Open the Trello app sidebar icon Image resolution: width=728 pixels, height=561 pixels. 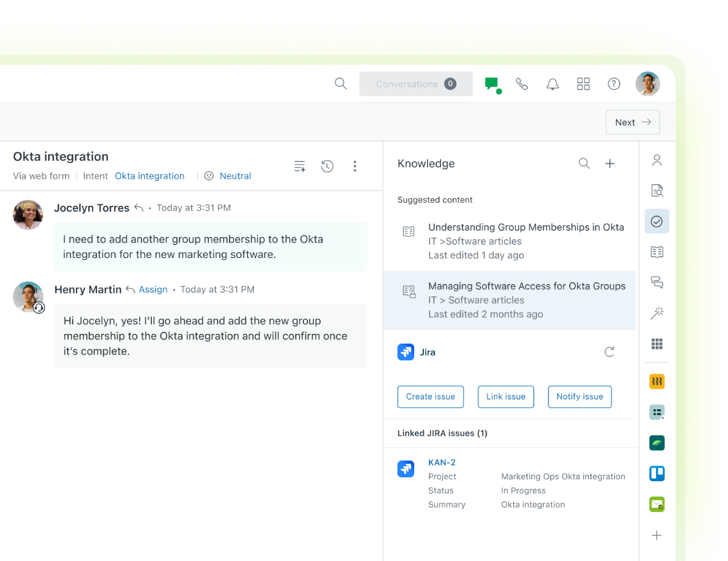(x=657, y=474)
